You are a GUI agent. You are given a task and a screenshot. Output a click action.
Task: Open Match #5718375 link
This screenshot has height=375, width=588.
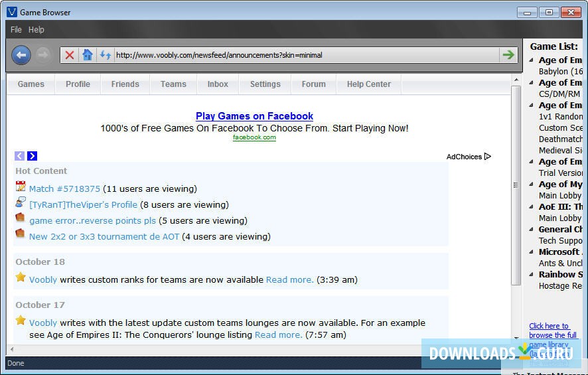64,188
